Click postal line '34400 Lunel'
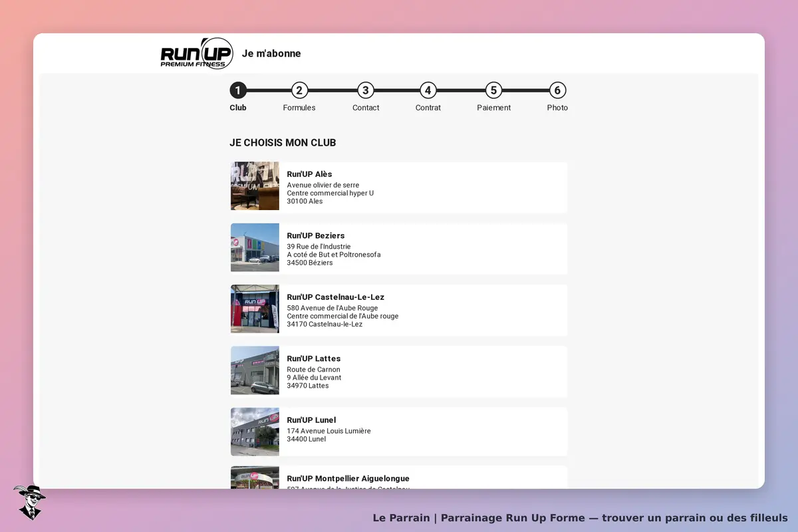The height and width of the screenshot is (532, 798). (307, 439)
